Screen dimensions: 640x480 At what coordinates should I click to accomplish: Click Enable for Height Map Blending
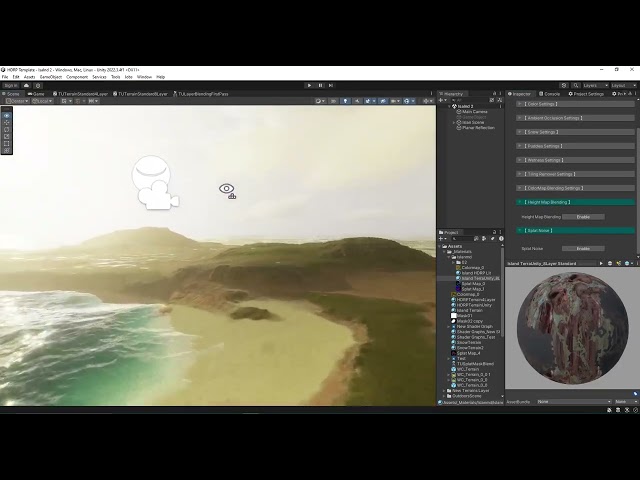tap(583, 217)
